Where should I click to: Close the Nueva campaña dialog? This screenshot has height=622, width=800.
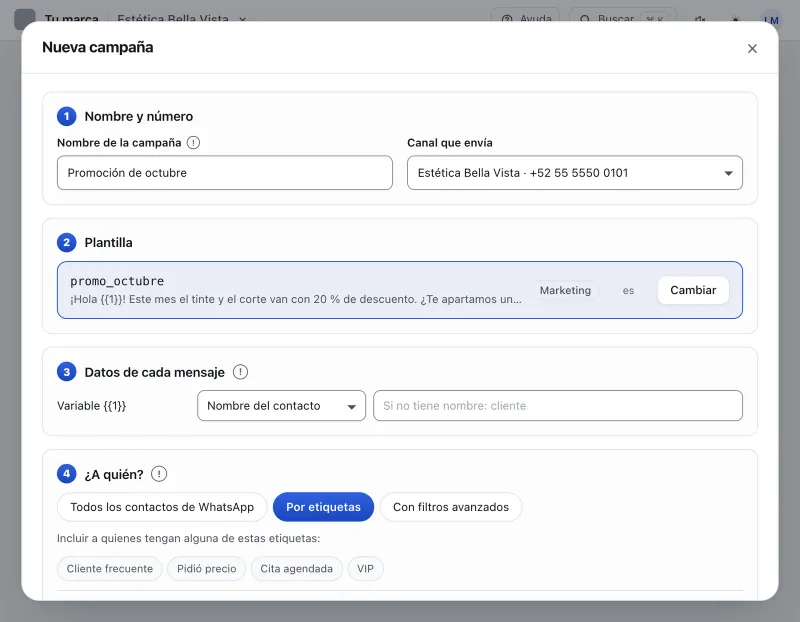point(752,48)
